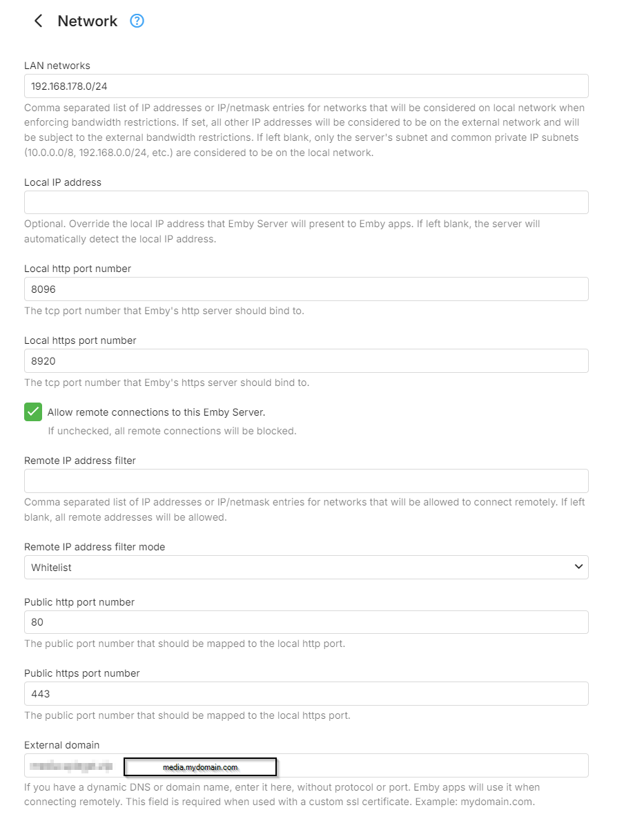
Task: Select the Public https port field showing 443
Action: 306,694
